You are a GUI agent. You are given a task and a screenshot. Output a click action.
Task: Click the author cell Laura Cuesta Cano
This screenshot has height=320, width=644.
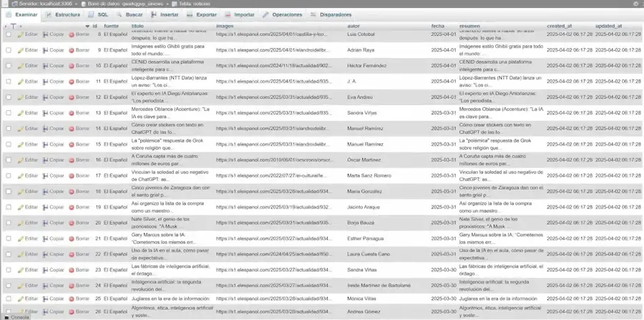369,254
